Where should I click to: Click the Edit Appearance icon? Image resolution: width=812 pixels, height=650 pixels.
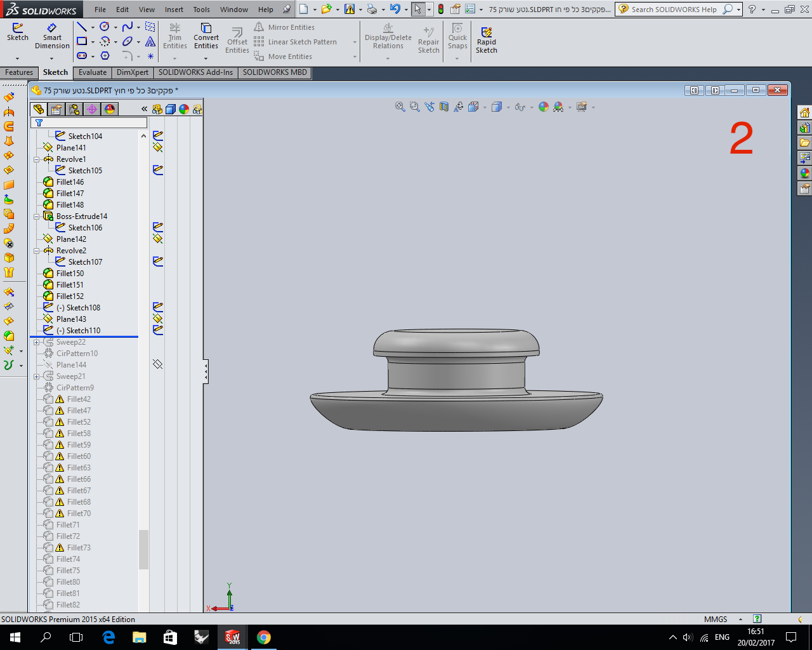pos(544,107)
